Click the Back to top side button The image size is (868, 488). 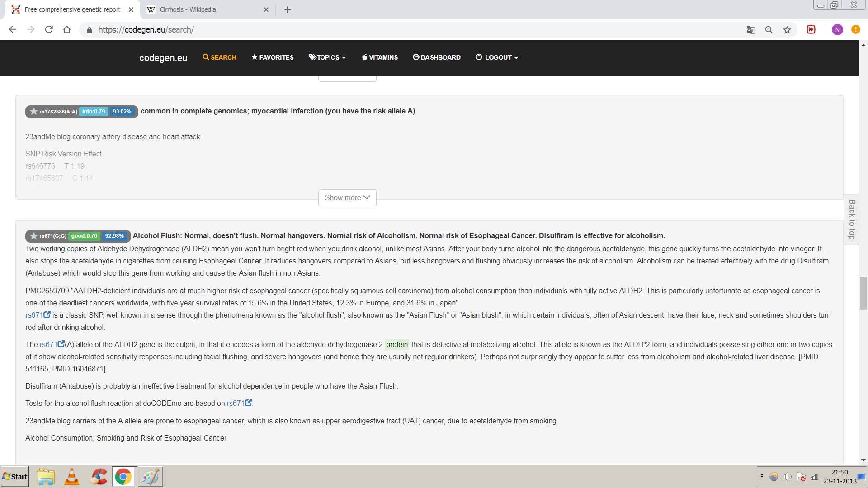[x=852, y=220]
